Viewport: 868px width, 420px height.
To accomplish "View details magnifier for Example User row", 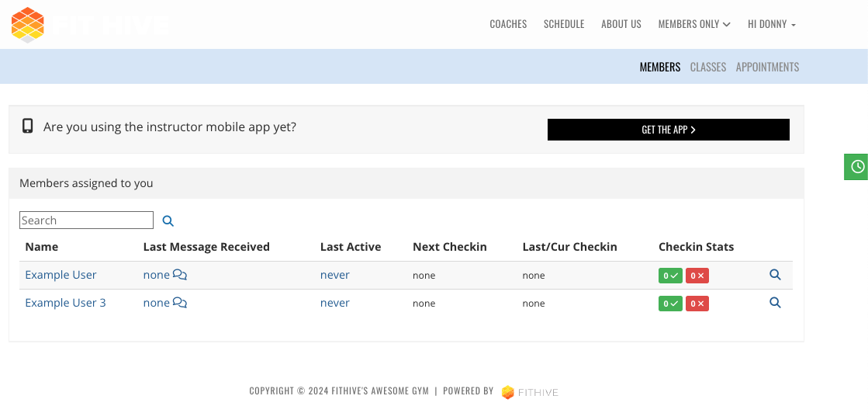I will click(775, 275).
